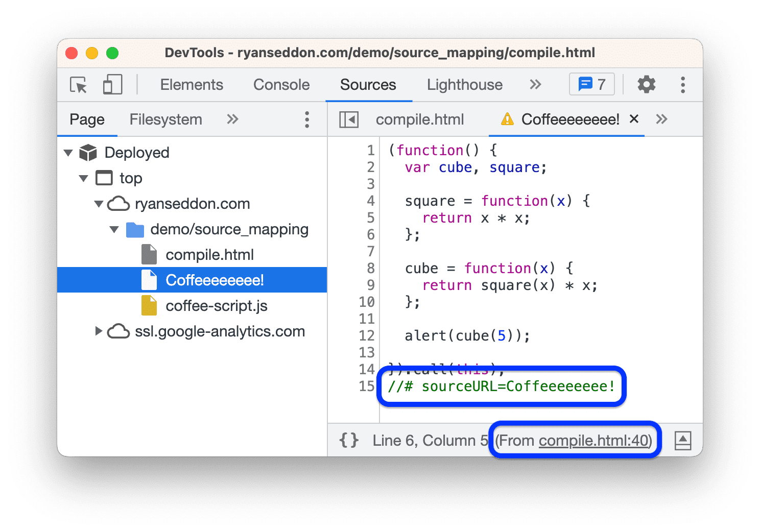
Task: Open the more panels chevron beside Lighthouse
Action: pos(535,84)
